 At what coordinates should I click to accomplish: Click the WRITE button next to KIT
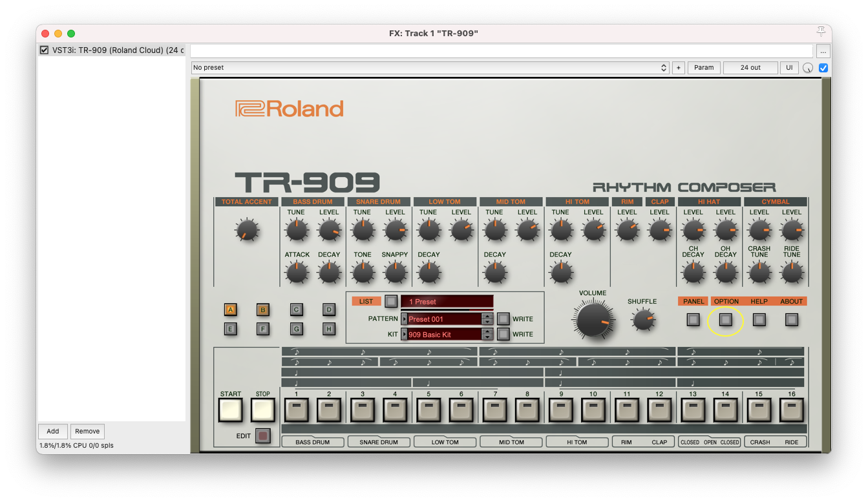503,334
